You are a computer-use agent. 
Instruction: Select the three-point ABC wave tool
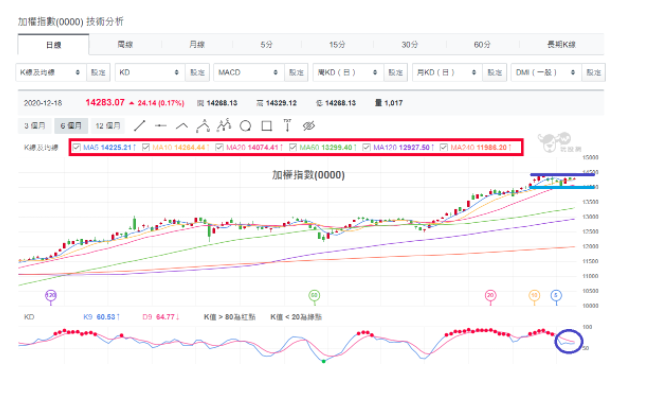coord(203,125)
